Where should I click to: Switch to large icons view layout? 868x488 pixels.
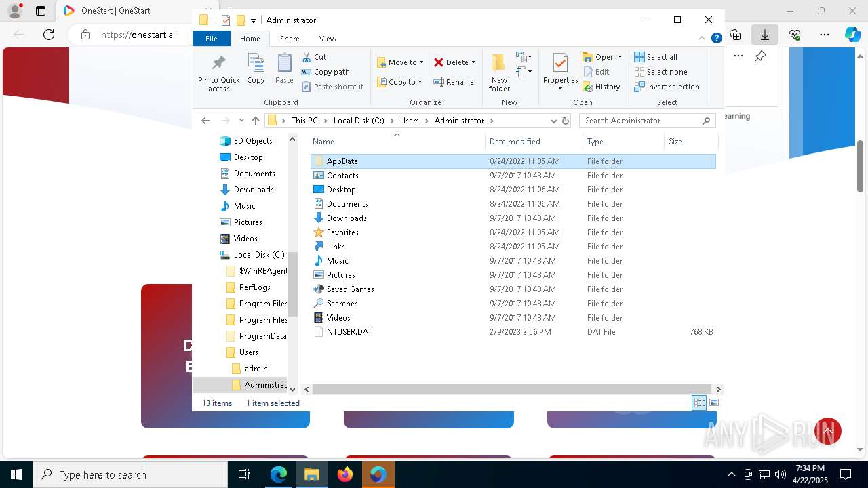tap(713, 403)
